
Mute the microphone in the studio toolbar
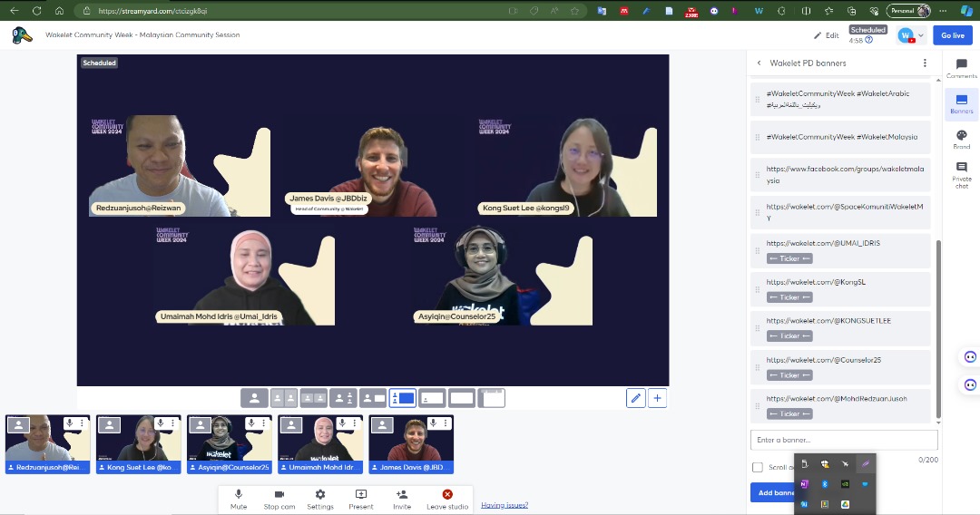(238, 499)
